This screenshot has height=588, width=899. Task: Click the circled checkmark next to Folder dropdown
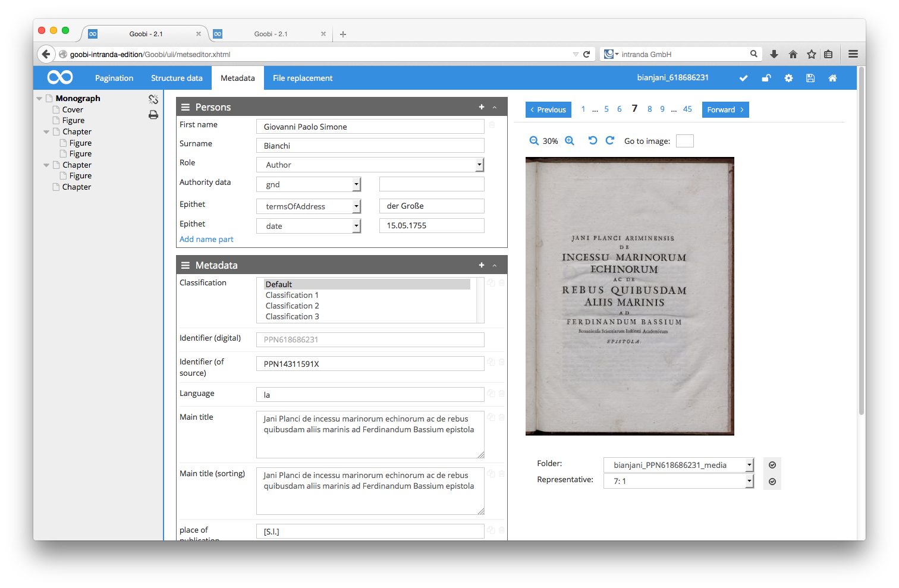[x=772, y=465]
